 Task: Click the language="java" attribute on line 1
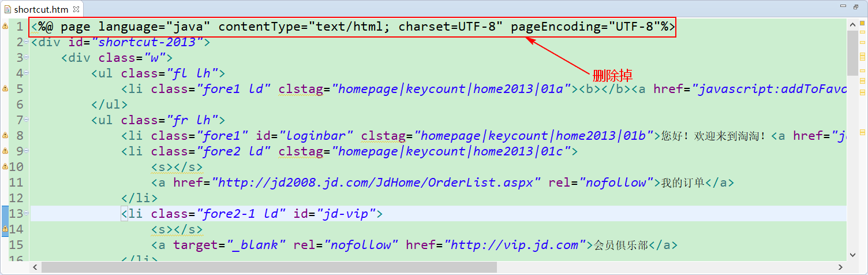(155, 27)
